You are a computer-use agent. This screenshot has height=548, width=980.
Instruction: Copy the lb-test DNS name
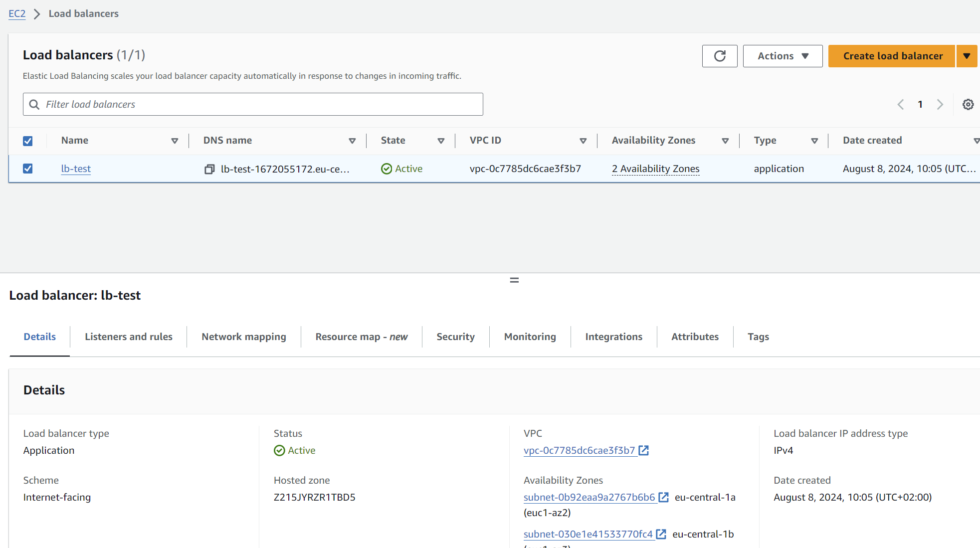pyautogui.click(x=209, y=169)
